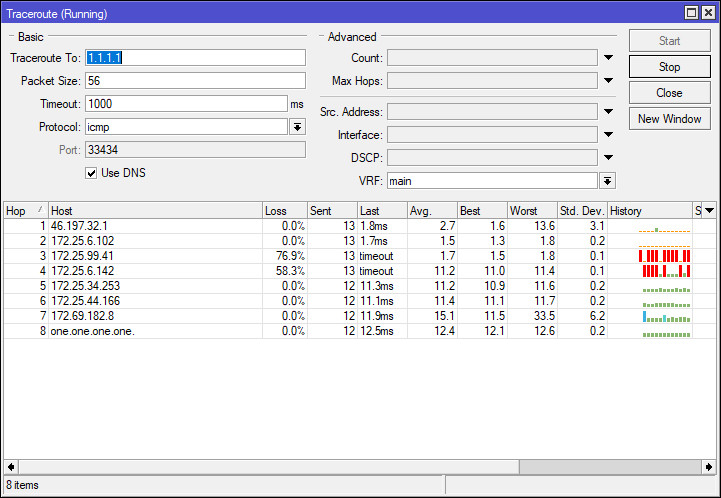Image resolution: width=721 pixels, height=498 pixels.
Task: Maximize the Traceroute window
Action: [x=691, y=12]
